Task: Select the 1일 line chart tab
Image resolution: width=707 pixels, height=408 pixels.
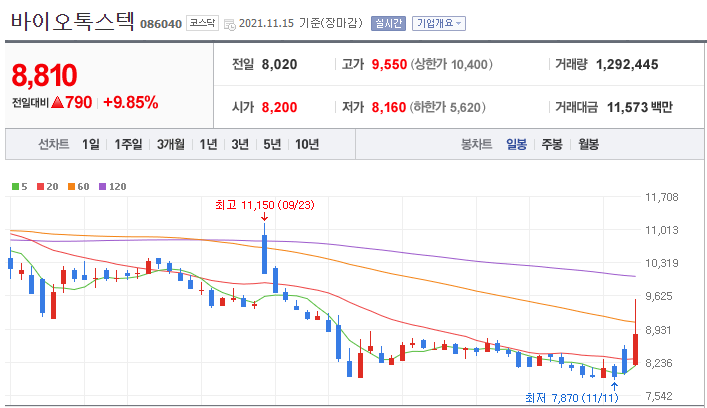Action: point(91,144)
